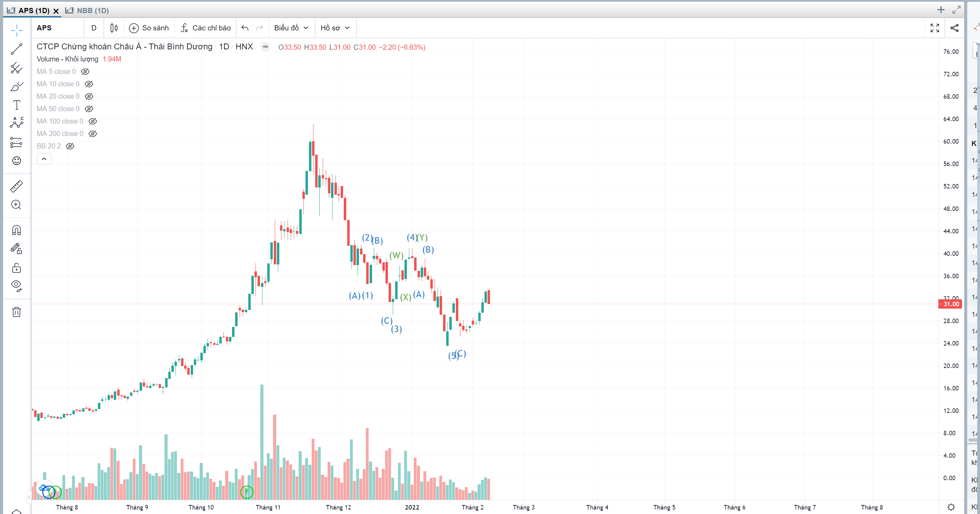Click the So sánh compare button

tap(149, 28)
